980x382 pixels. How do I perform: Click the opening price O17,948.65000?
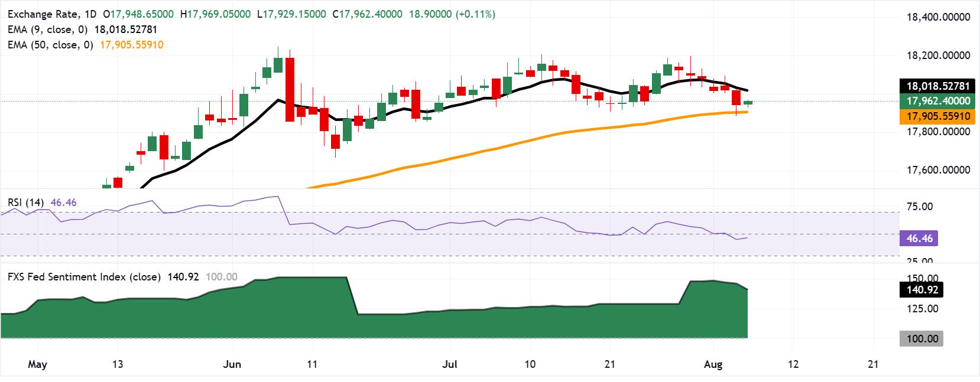click(138, 14)
